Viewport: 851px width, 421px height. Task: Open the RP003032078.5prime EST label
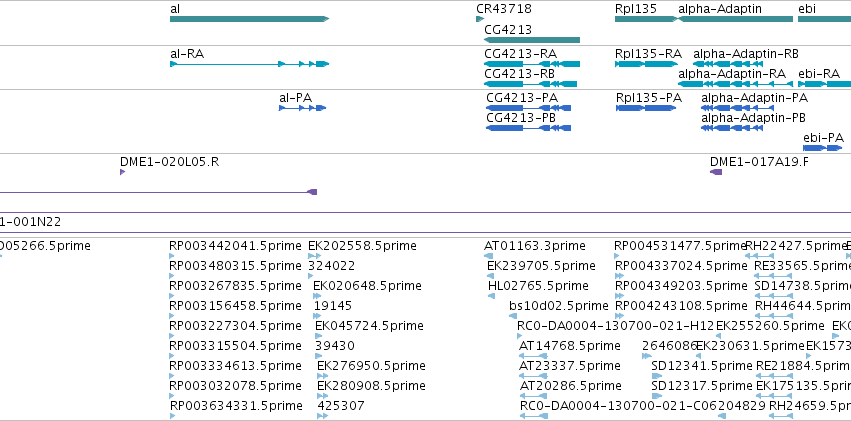pos(235,386)
